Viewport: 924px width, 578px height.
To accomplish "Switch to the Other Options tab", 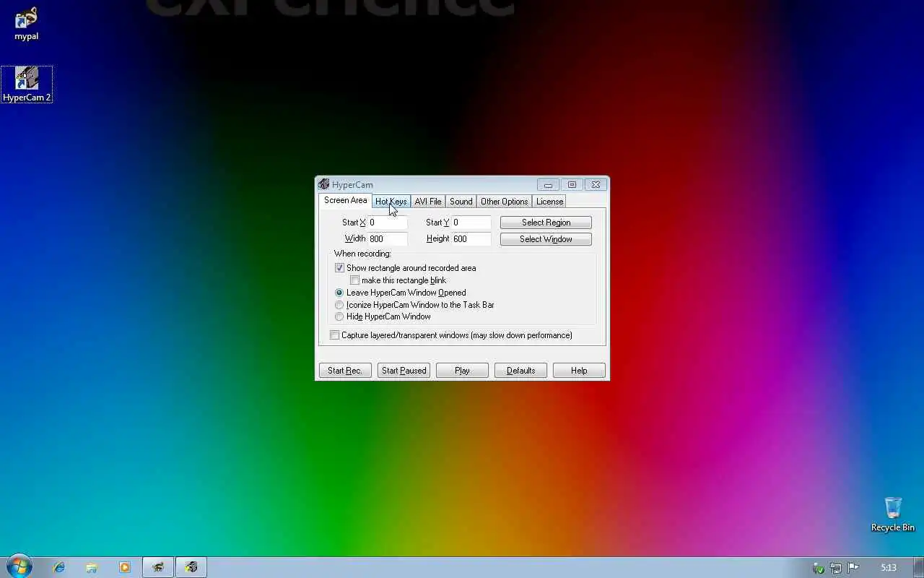I will point(504,202).
